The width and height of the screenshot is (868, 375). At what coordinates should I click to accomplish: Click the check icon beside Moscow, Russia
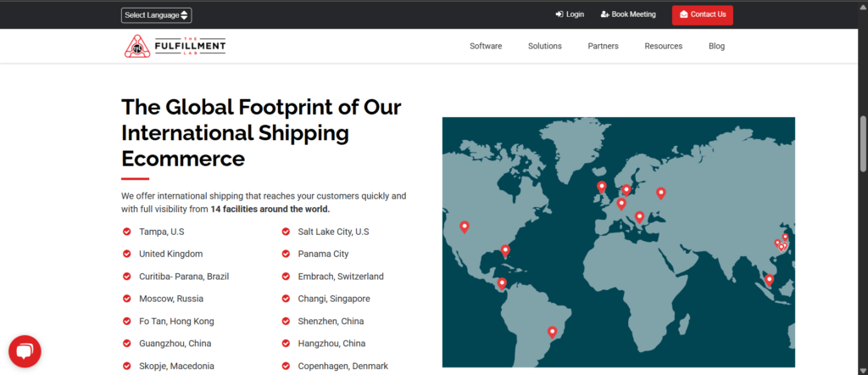127,299
